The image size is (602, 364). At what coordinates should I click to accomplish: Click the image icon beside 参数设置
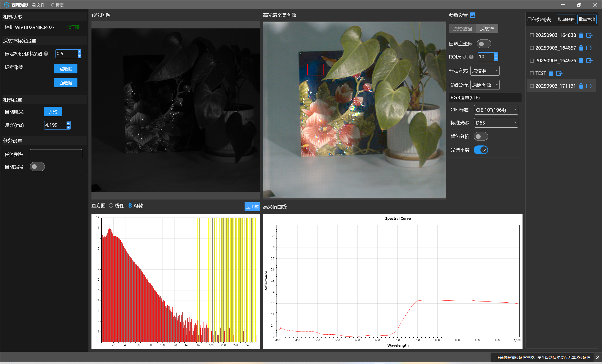(472, 15)
